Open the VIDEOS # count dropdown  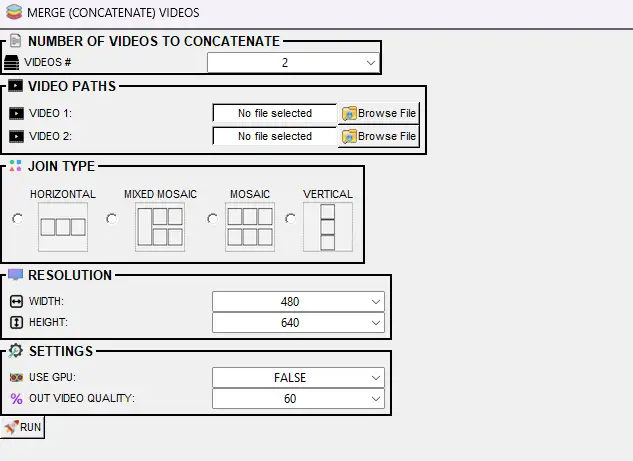293,63
